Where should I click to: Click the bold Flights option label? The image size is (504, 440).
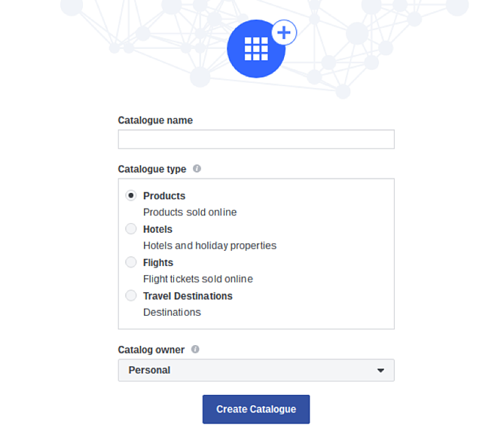(x=158, y=262)
